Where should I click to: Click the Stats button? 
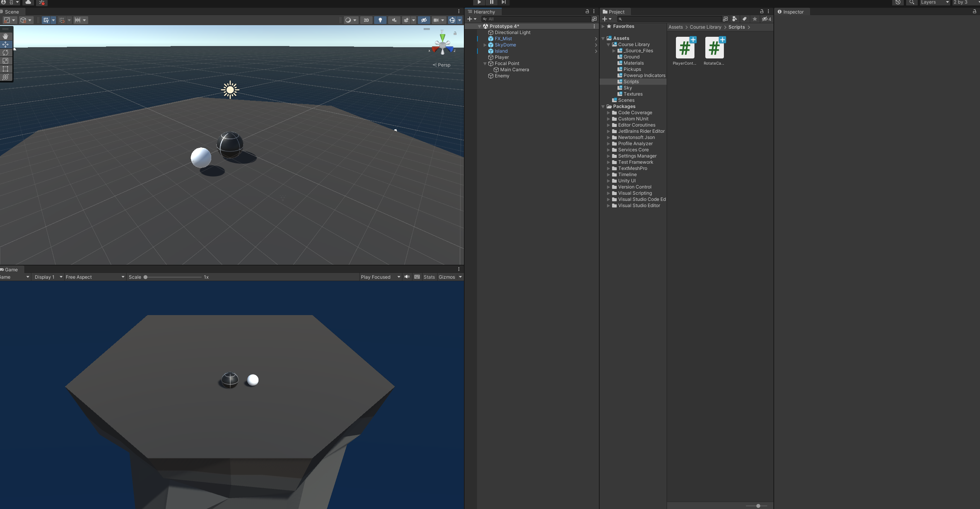tap(429, 277)
